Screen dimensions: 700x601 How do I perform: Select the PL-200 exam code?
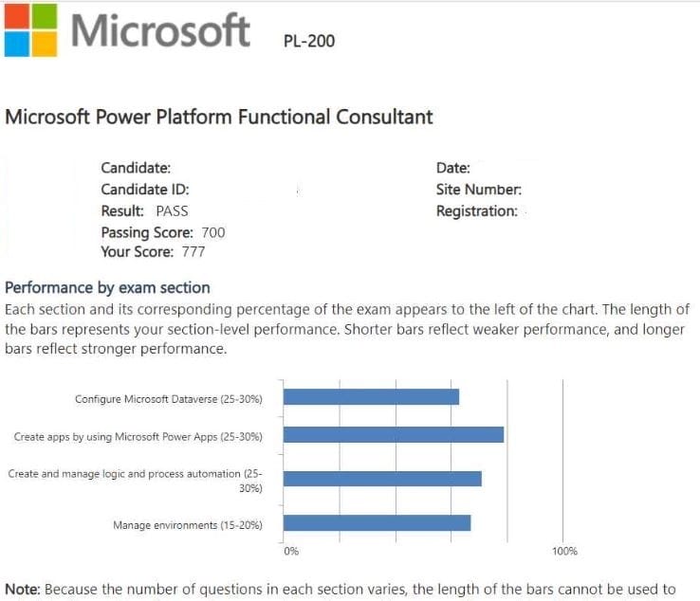(x=309, y=41)
